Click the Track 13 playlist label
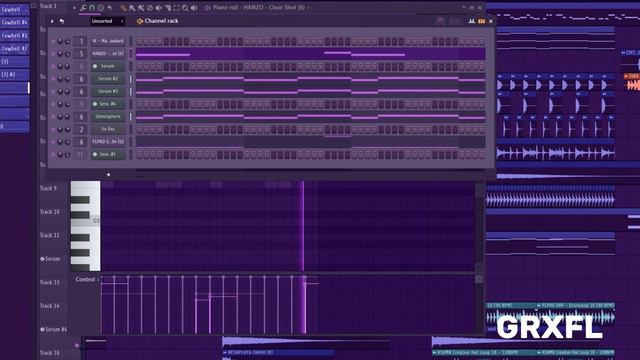 point(49,282)
